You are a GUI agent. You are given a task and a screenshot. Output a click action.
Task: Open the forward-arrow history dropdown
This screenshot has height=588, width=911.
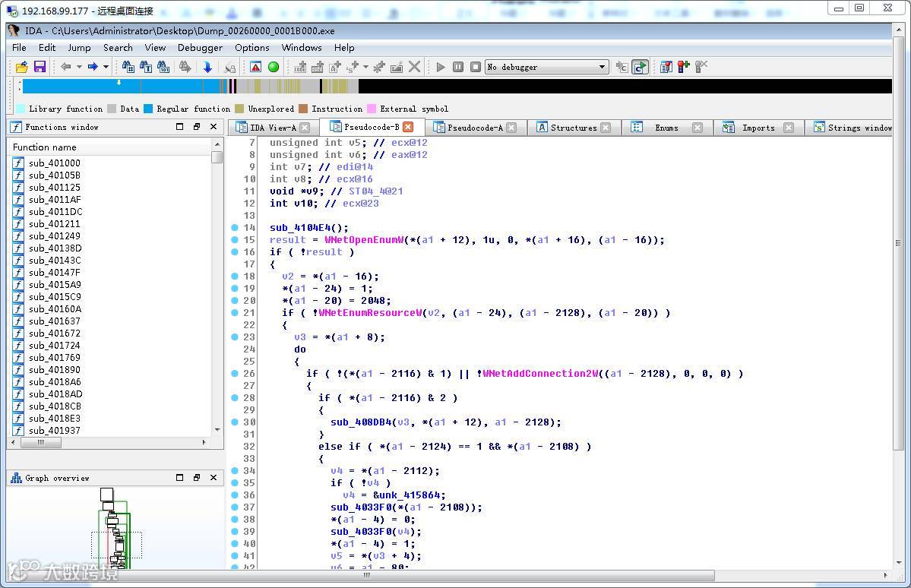click(106, 67)
